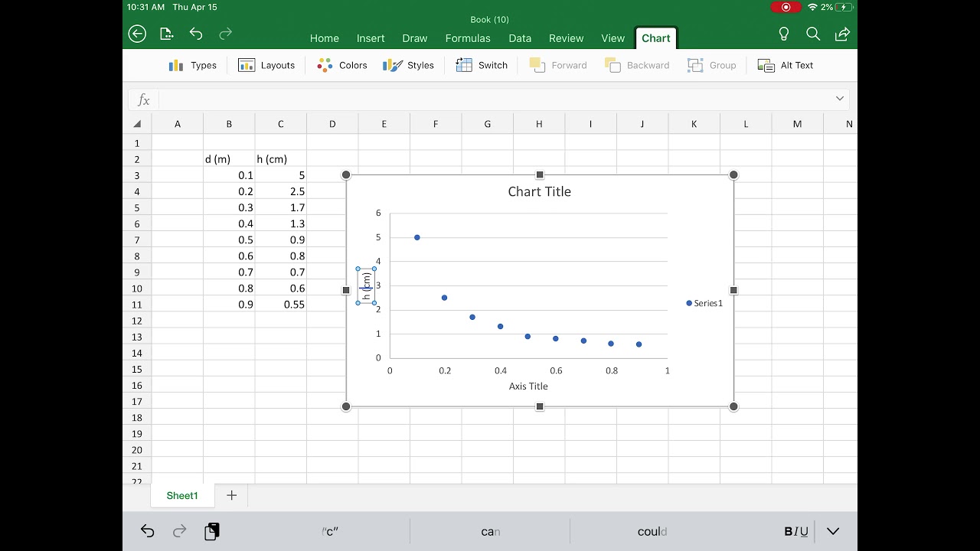980x551 pixels.
Task: Switch to the View tab
Action: (613, 38)
